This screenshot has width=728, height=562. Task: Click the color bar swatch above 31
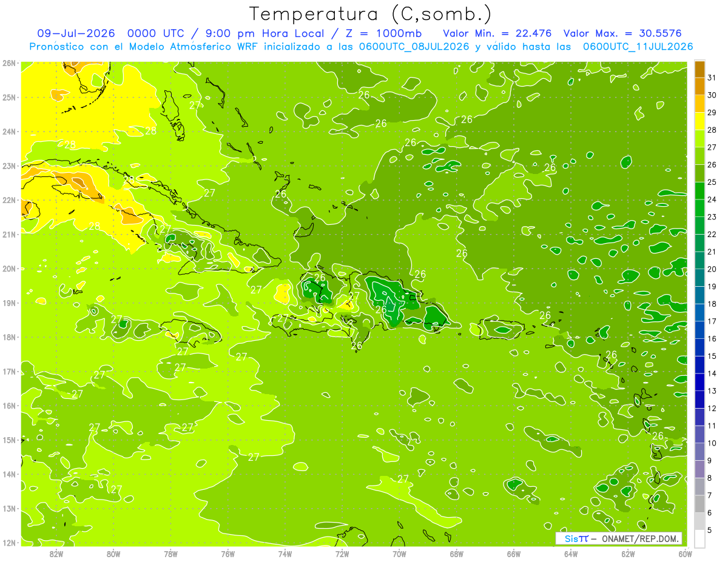(x=699, y=69)
